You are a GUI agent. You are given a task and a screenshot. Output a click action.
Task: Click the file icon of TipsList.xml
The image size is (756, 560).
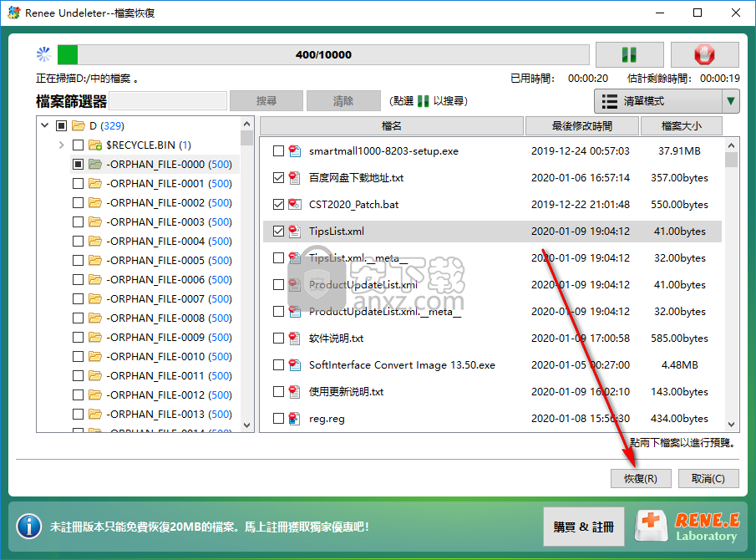(295, 232)
